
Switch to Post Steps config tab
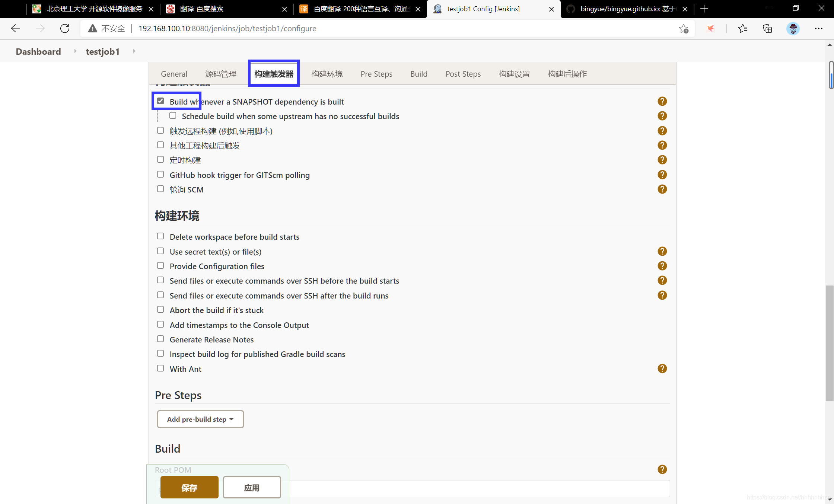tap(463, 74)
